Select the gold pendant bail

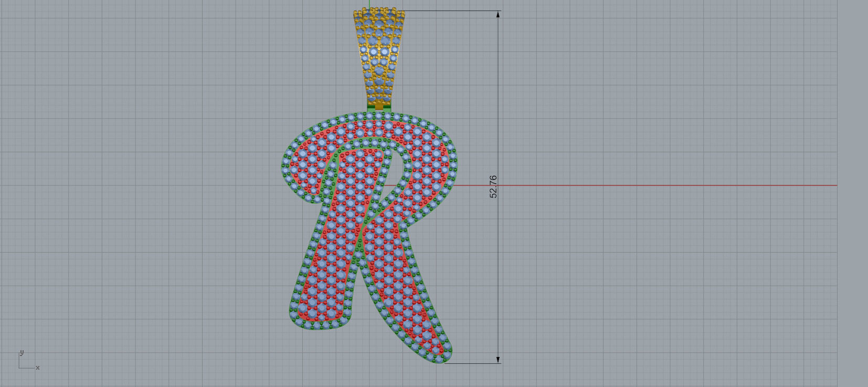tap(379, 58)
